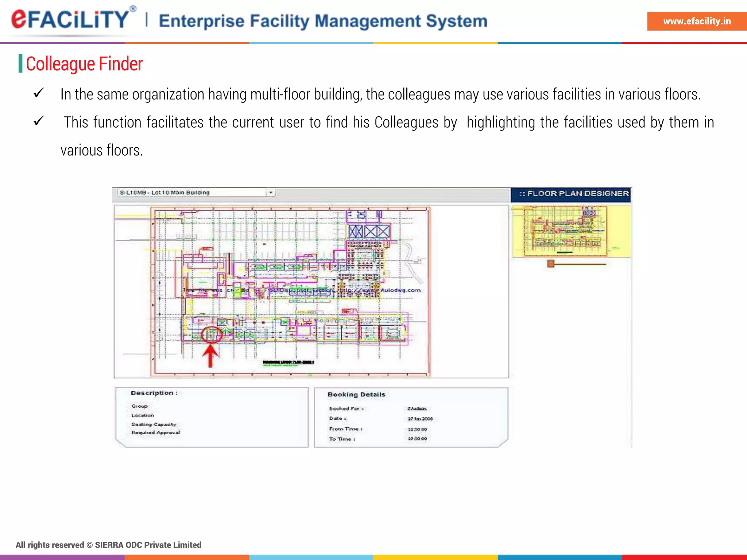The image size is (747, 560).
Task: Click the 'From Time :' label
Action: coord(345,429)
